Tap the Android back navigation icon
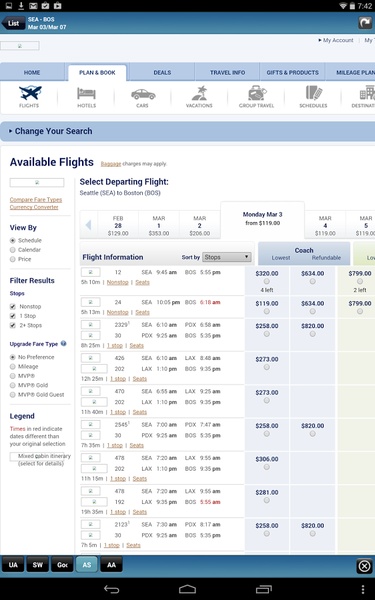This screenshot has height=600, width=375. 111,589
